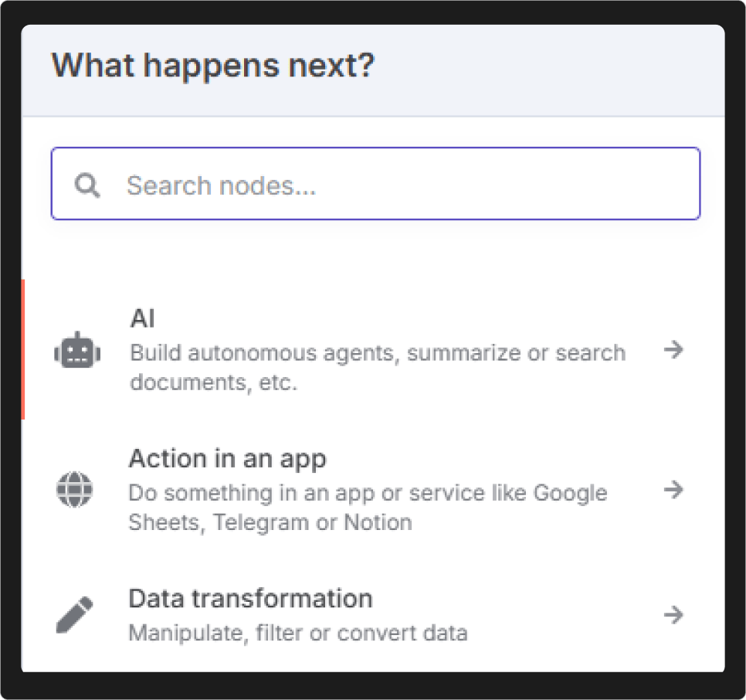Click the 'documents, etc.' line under AI
The height and width of the screenshot is (700, 746).
pyautogui.click(x=214, y=382)
